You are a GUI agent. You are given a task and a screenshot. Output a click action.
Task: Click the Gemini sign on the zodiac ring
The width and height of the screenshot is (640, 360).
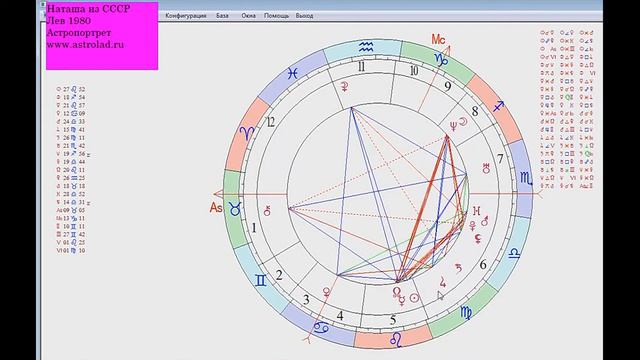260,281
